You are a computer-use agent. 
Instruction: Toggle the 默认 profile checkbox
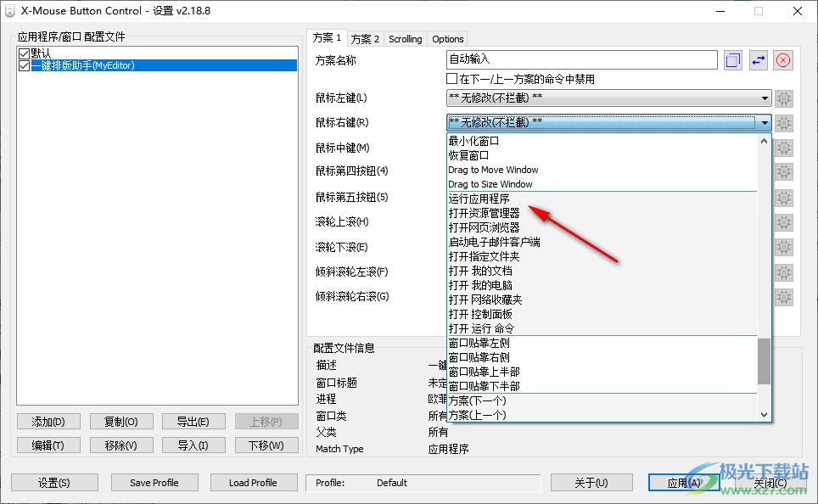24,53
